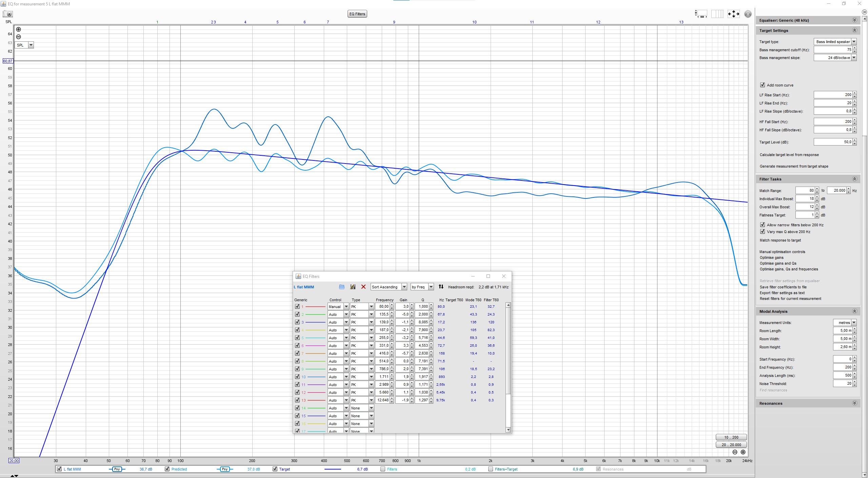Delete filters red X icon
The image size is (868, 478).
click(363, 287)
